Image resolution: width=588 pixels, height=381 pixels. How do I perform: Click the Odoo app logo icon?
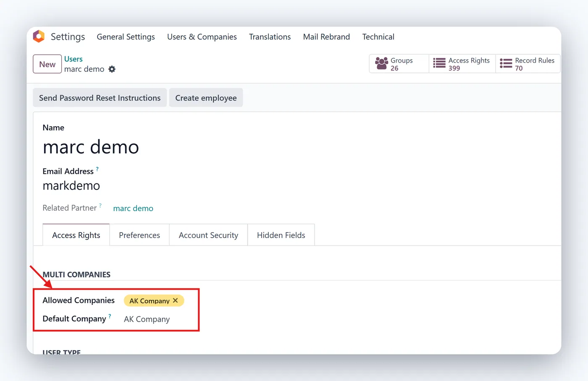(39, 37)
